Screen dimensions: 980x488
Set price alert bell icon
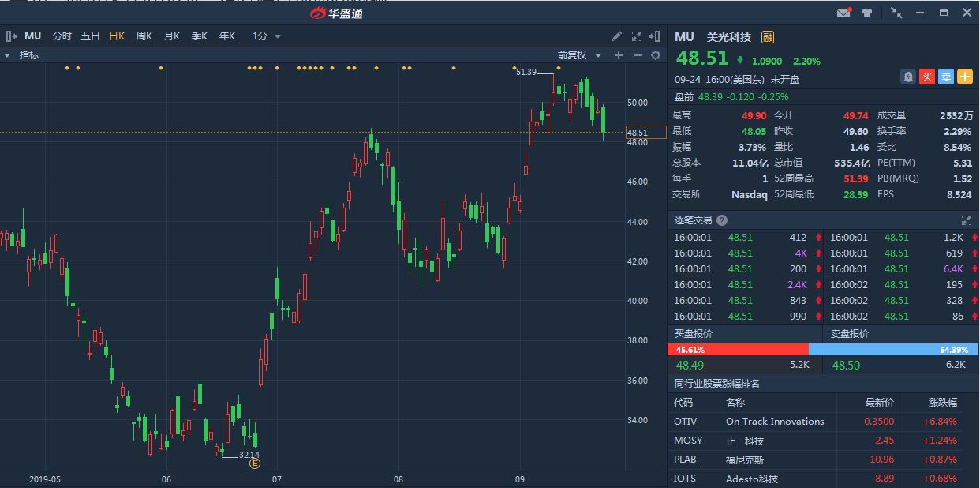909,77
